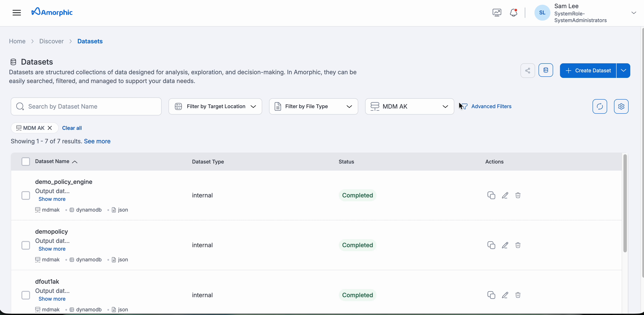
Task: Open the demopolicy dataset
Action: click(x=51, y=232)
